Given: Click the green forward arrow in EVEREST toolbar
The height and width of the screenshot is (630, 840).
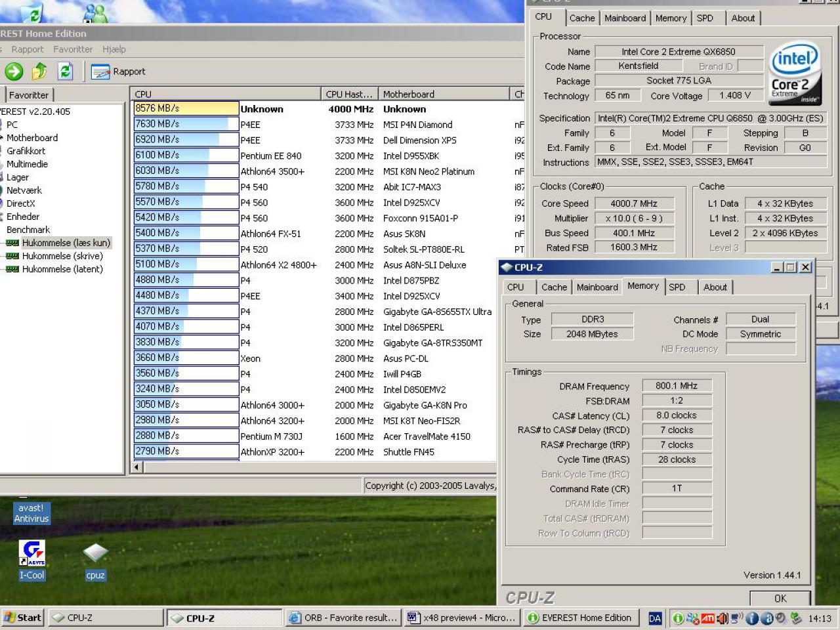Looking at the screenshot, I should 14,72.
